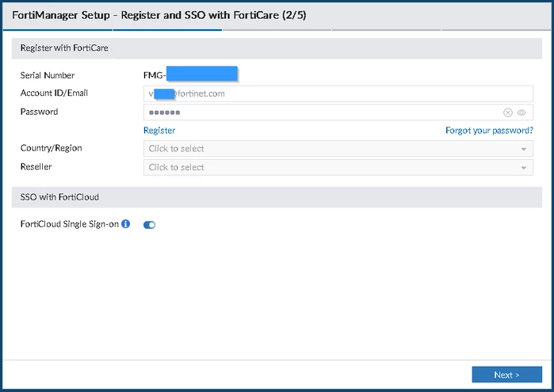The image size is (554, 392).
Task: Open the Country/Region dropdown
Action: [338, 149]
